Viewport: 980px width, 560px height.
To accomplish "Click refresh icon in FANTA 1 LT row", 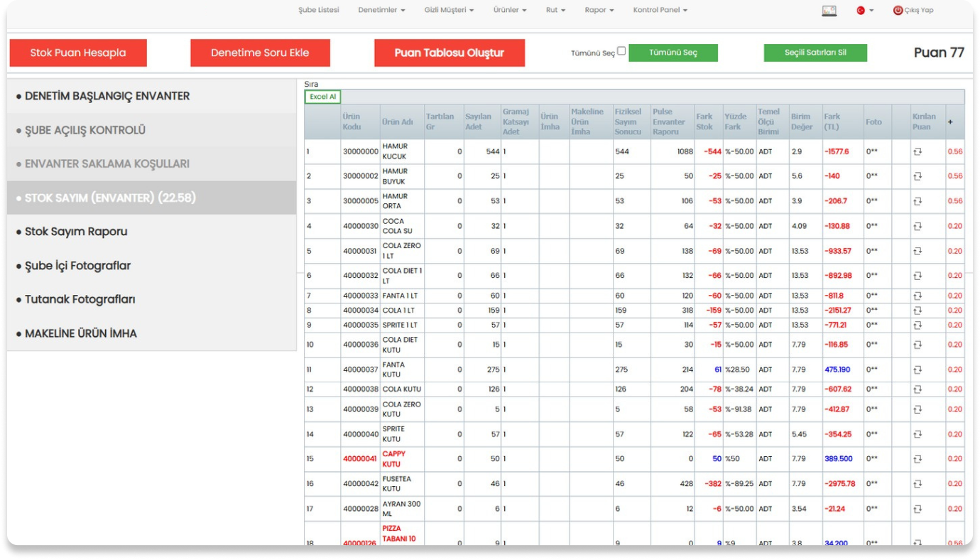I will (918, 296).
